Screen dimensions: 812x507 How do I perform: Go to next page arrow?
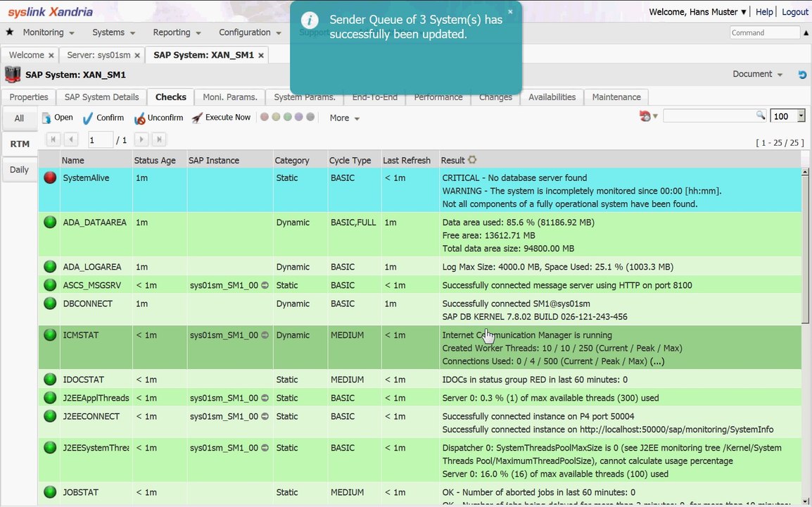[141, 139]
